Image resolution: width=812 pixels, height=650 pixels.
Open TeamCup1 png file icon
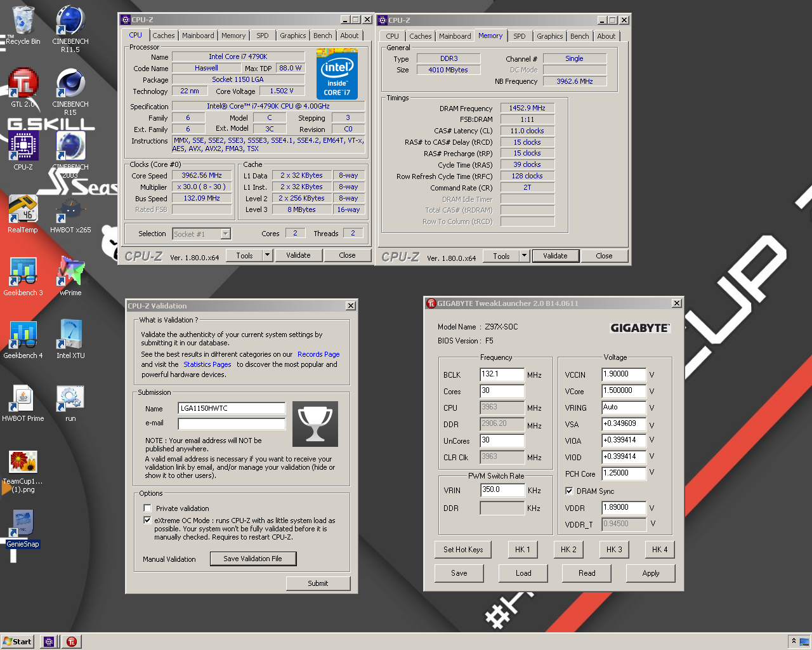tap(23, 470)
